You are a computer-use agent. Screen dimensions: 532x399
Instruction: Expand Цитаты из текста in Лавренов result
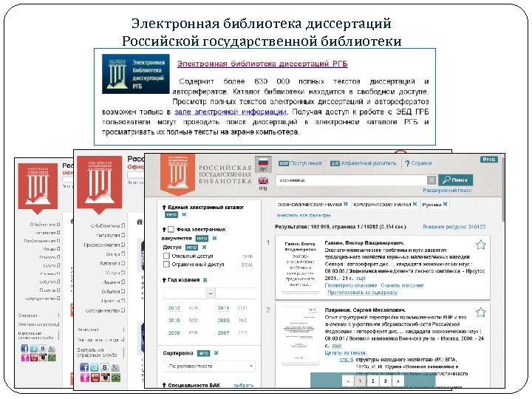click(345, 352)
